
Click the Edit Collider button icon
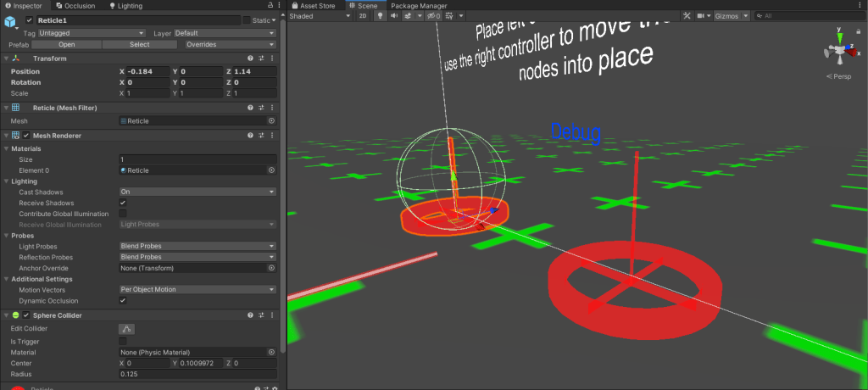tap(126, 328)
